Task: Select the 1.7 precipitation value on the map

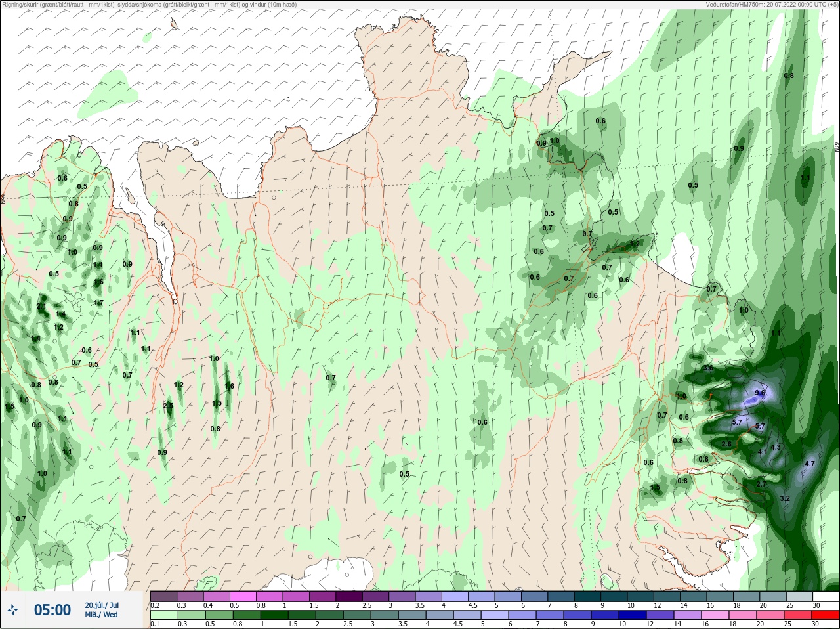Action: coord(98,303)
